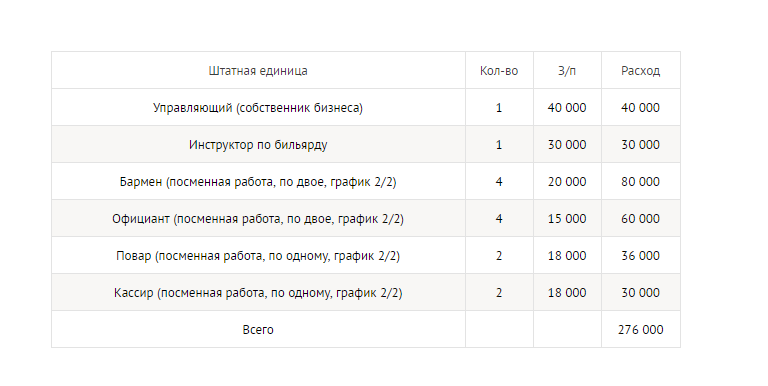Select the "Кассир" row description cell
This screenshot has height=386, width=768.
258,292
